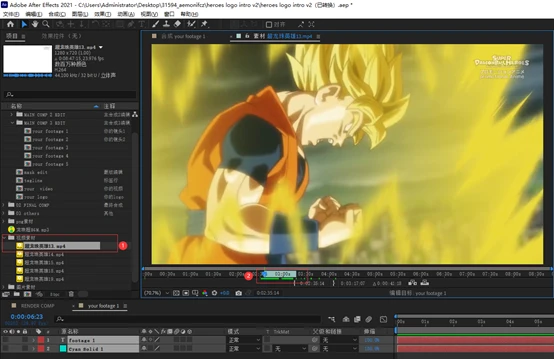Toggle the lock switch for the footage 1 layer
This screenshot has width=555, height=360.
pyautogui.click(x=25, y=340)
